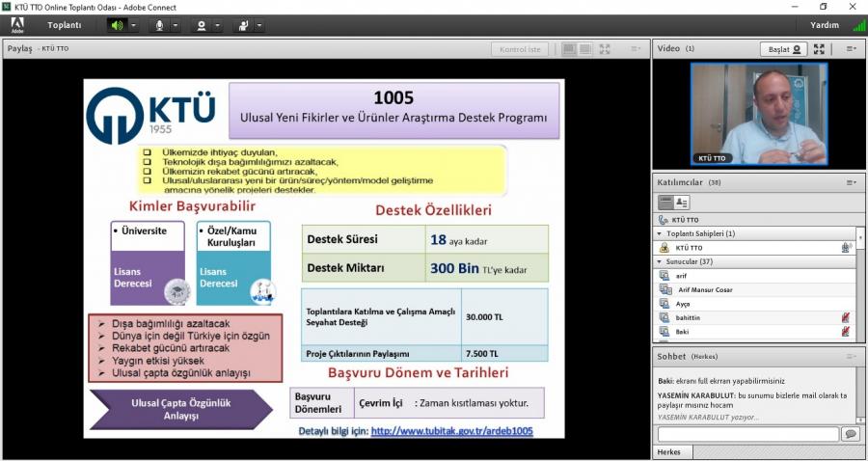Click the raise hand status icon
The height and width of the screenshot is (461, 868).
pyautogui.click(x=243, y=25)
